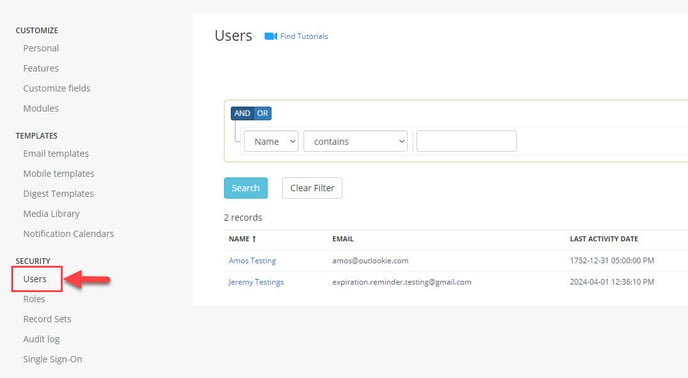688x378 pixels.
Task: Open the contains operator dropdown
Action: coord(355,141)
